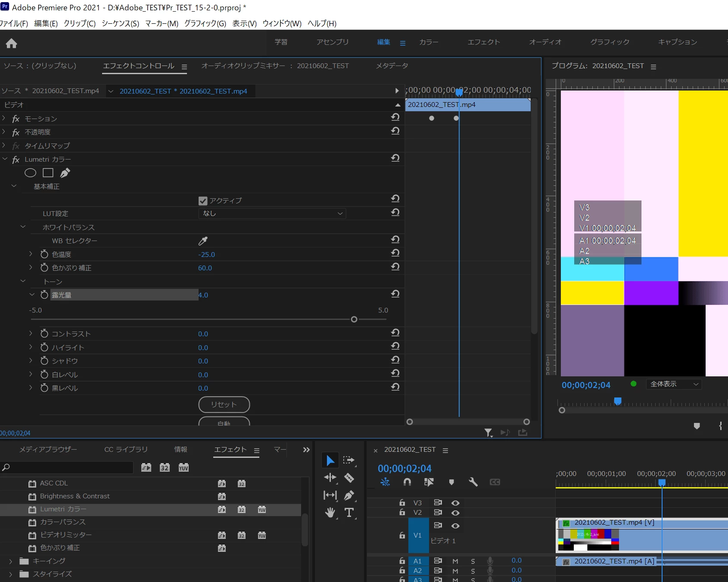Expand the キーイング effects folder

pos(10,561)
